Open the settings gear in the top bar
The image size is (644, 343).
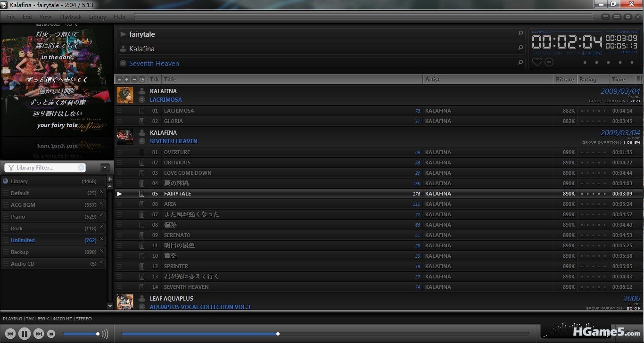point(627,16)
